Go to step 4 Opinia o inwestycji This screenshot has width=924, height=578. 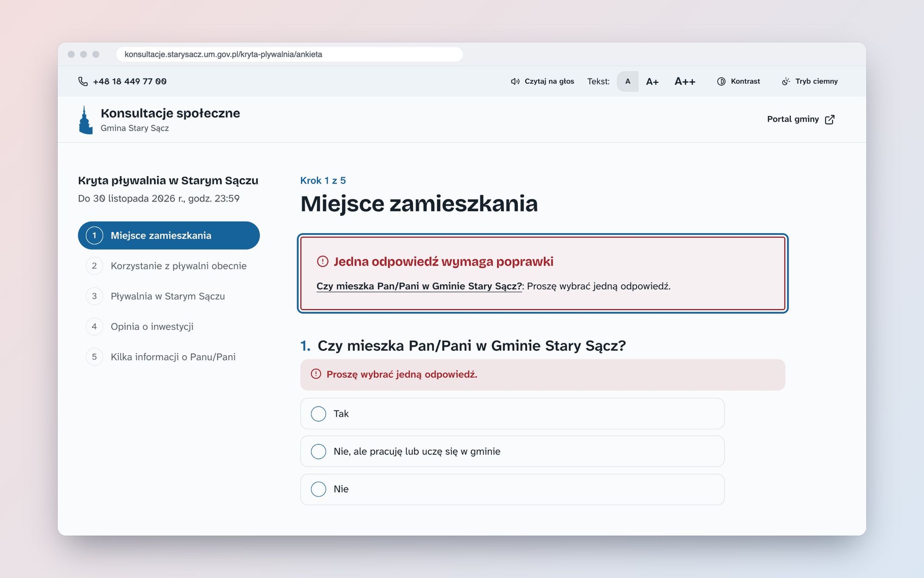[x=169, y=326]
